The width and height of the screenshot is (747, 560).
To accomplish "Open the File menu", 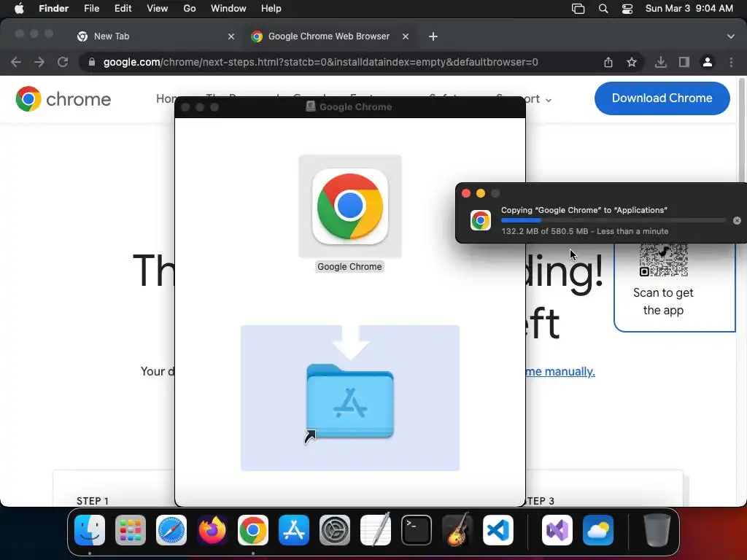I will click(x=91, y=9).
